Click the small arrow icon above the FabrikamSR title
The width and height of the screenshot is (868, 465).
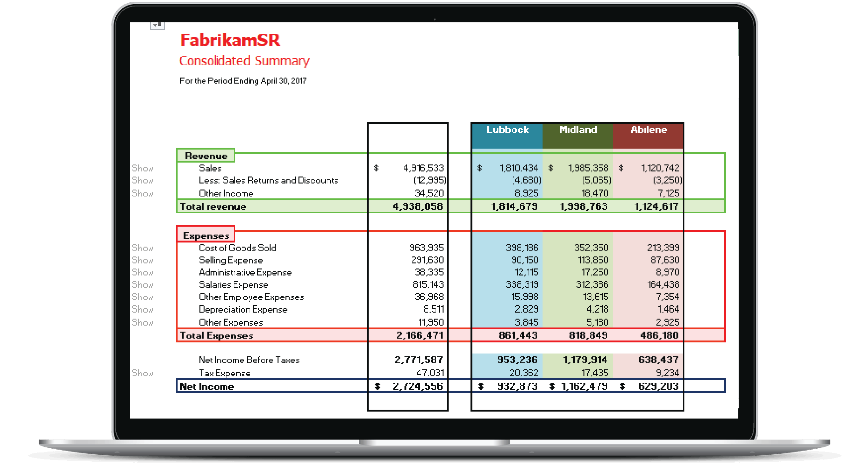tap(158, 26)
